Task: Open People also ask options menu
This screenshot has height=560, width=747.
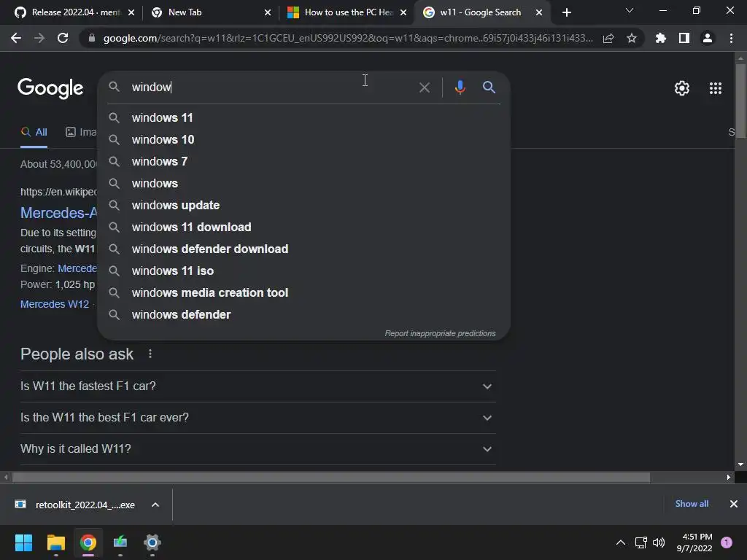Action: [x=150, y=354]
